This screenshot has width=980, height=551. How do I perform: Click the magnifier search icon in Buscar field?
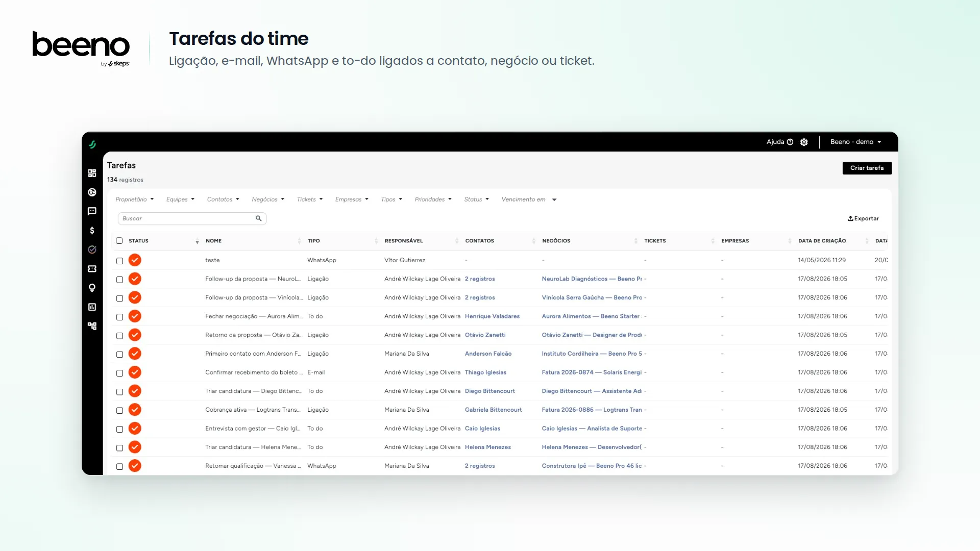(x=259, y=218)
